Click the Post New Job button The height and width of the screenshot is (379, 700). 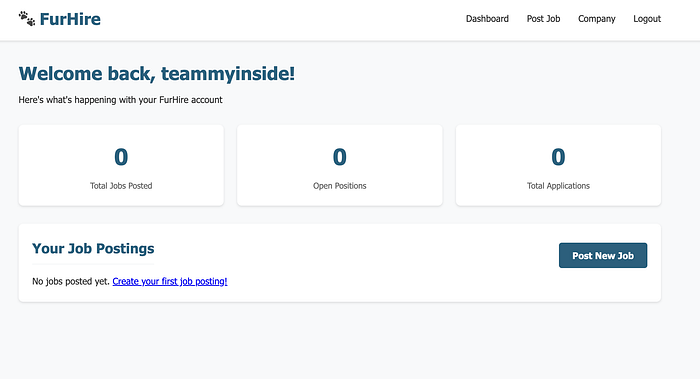(603, 255)
